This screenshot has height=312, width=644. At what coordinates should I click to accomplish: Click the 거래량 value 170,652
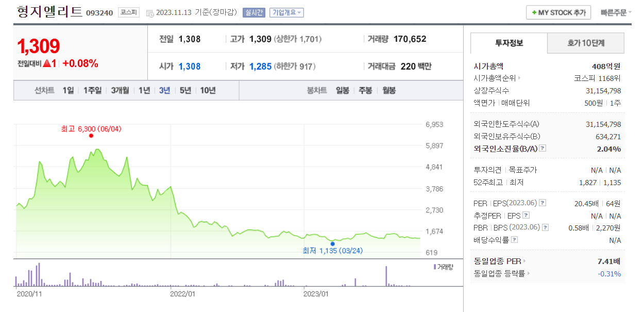[410, 39]
